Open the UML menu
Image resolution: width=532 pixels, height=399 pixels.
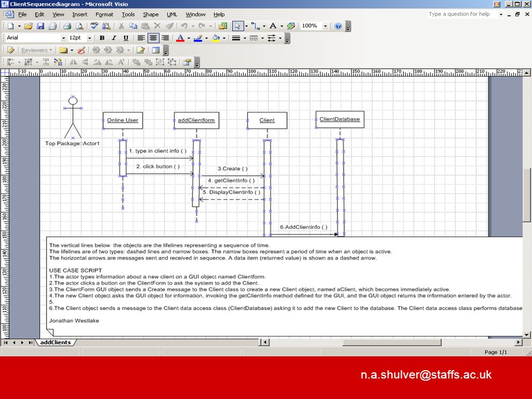(172, 14)
